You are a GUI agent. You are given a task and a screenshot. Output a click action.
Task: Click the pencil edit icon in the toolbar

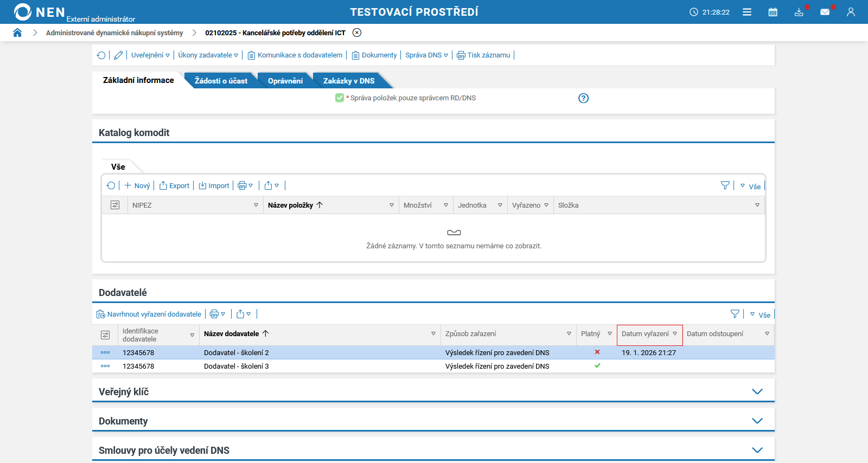pyautogui.click(x=118, y=55)
